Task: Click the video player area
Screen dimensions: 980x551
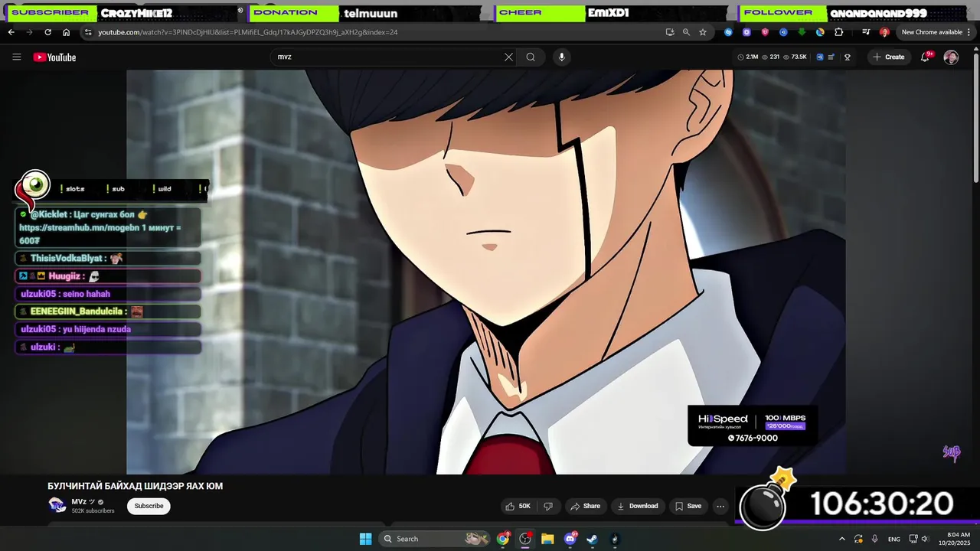Action: (486, 272)
